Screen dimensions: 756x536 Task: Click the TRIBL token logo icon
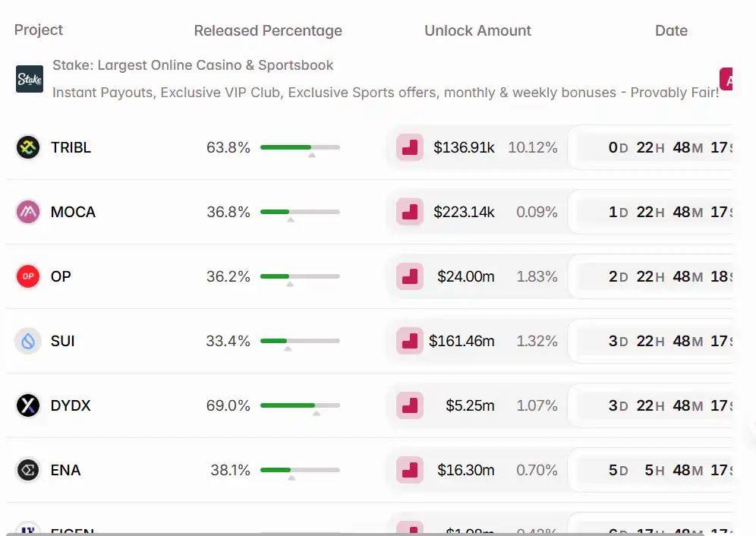point(28,147)
